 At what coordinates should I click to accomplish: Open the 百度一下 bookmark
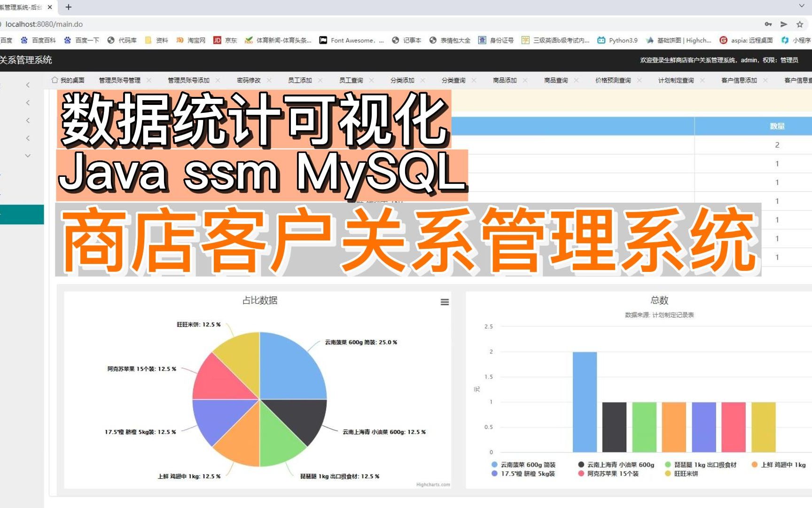click(x=81, y=40)
